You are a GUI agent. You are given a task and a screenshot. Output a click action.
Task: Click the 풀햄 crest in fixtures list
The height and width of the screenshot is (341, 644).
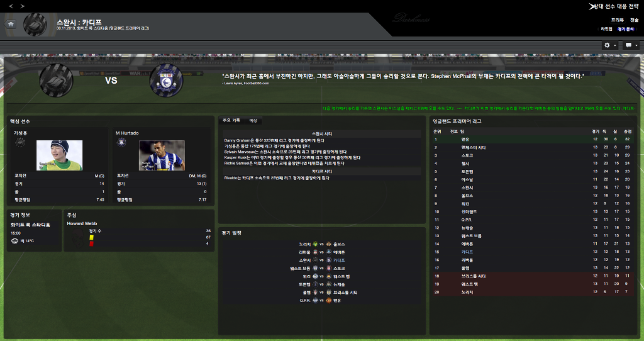pos(316,293)
